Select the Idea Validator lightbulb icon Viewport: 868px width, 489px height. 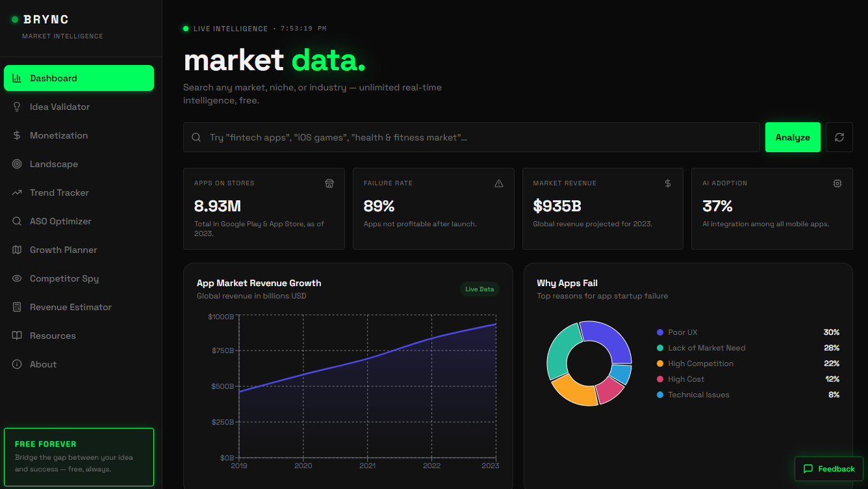[x=16, y=107]
